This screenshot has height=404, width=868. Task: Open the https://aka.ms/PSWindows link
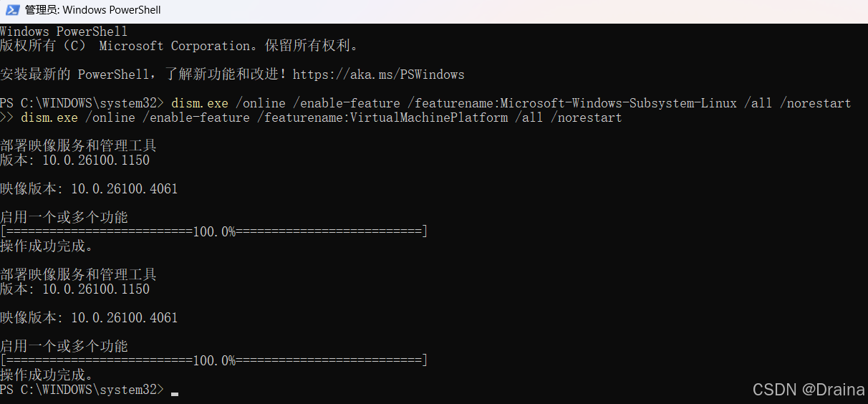click(x=378, y=74)
